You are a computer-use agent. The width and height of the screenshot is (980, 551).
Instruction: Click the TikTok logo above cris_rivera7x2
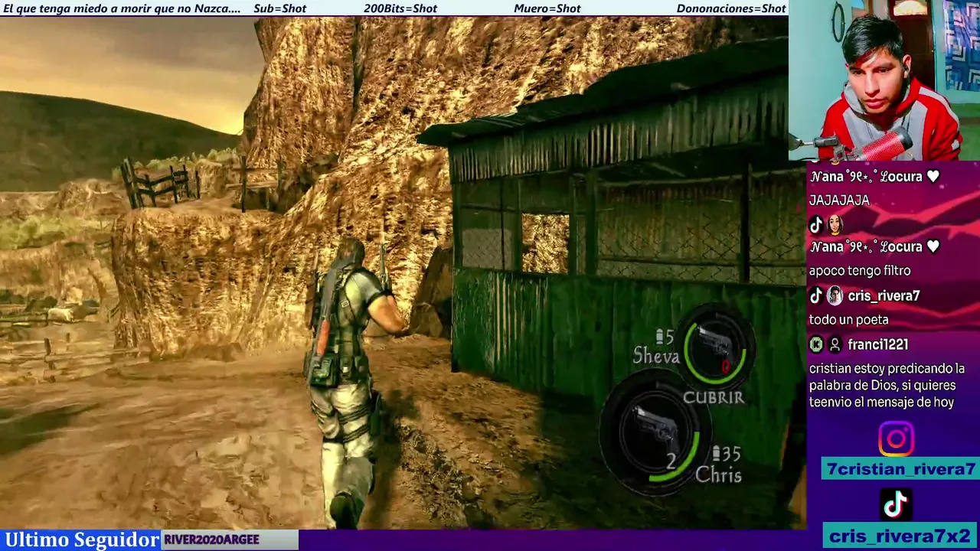tap(896, 504)
